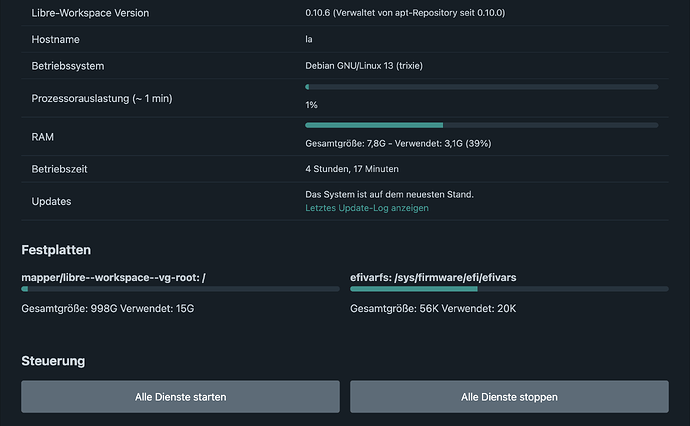Click the Hostname value 'la'
Viewport: 690px width, 426px height.
[309, 39]
